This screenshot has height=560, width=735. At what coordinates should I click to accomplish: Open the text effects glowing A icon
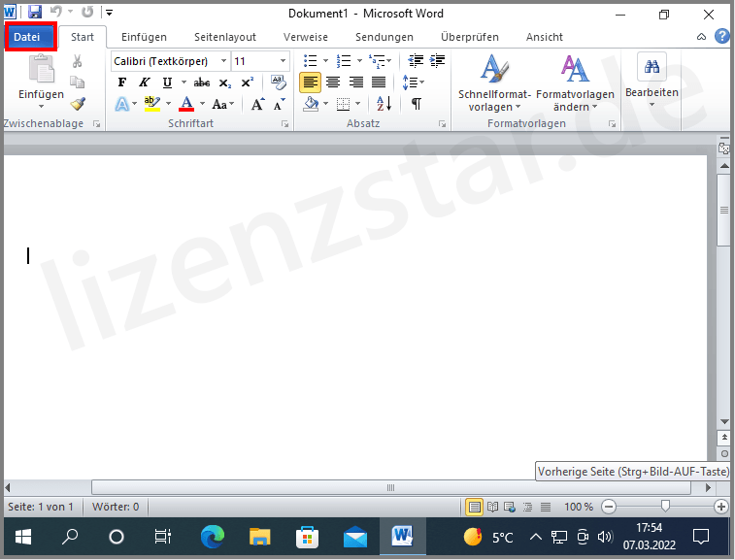coord(122,104)
